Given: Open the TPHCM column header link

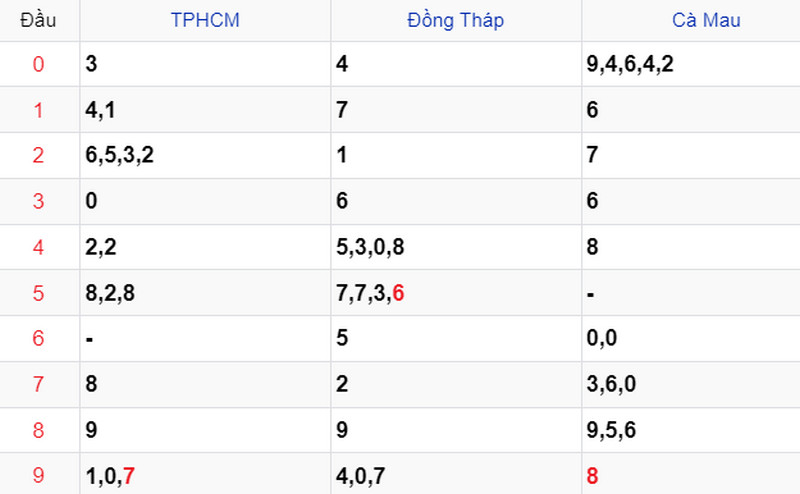Looking at the screenshot, I should tap(205, 20).
